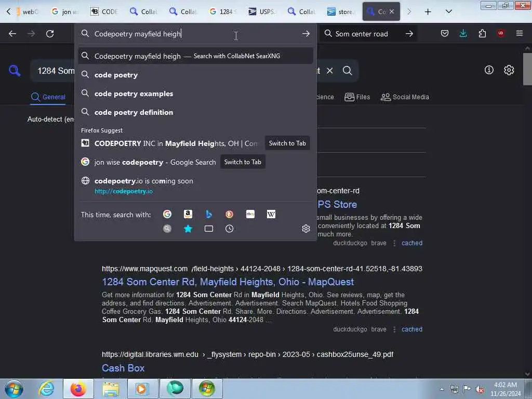Switch to the 1284 Google tab
Screen dimensions: 532x399
click(222, 11)
